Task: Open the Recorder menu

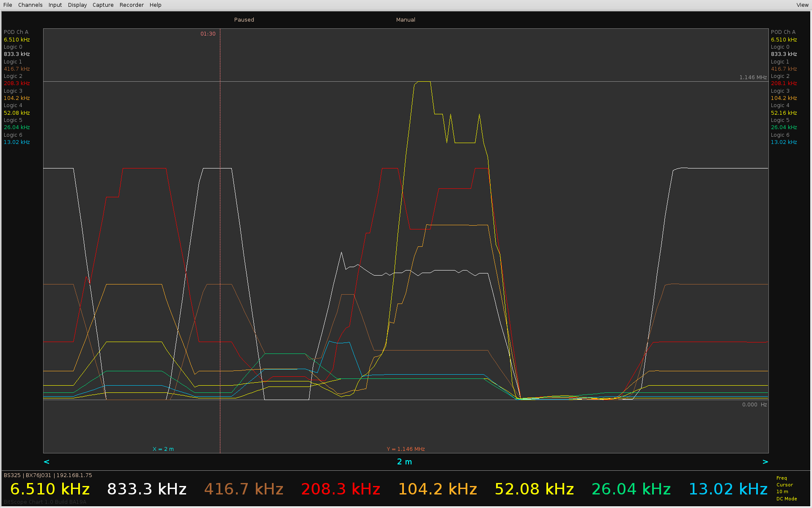Action: [132, 5]
